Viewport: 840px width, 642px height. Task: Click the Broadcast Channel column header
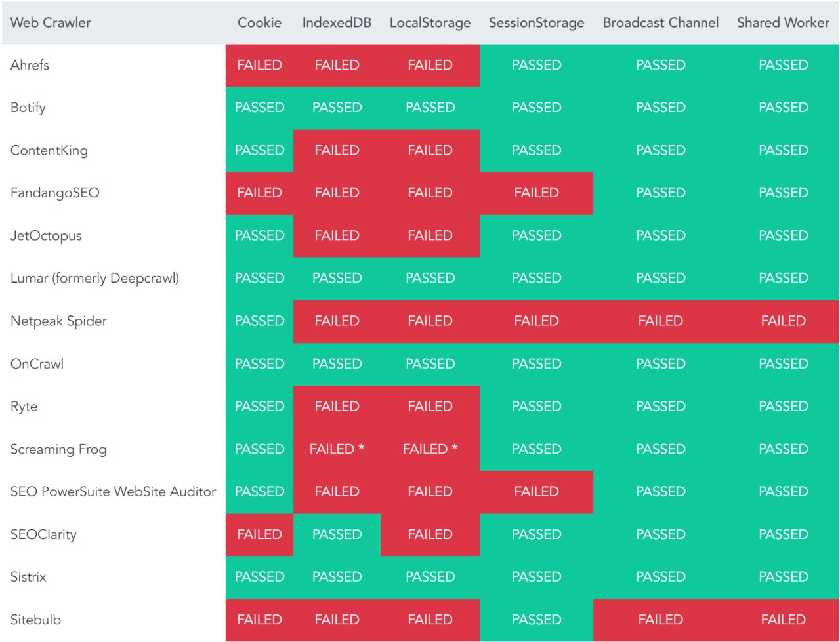pyautogui.click(x=660, y=22)
